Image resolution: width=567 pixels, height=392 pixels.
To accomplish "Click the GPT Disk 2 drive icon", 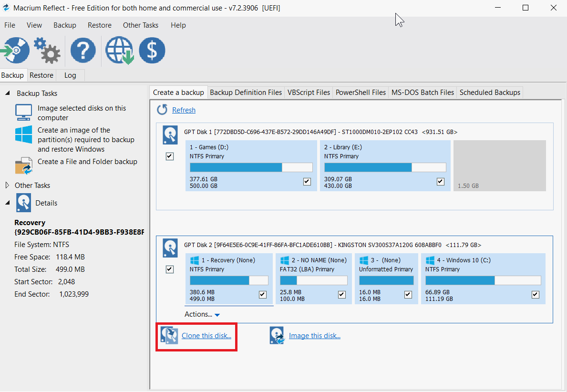I will click(x=170, y=248).
